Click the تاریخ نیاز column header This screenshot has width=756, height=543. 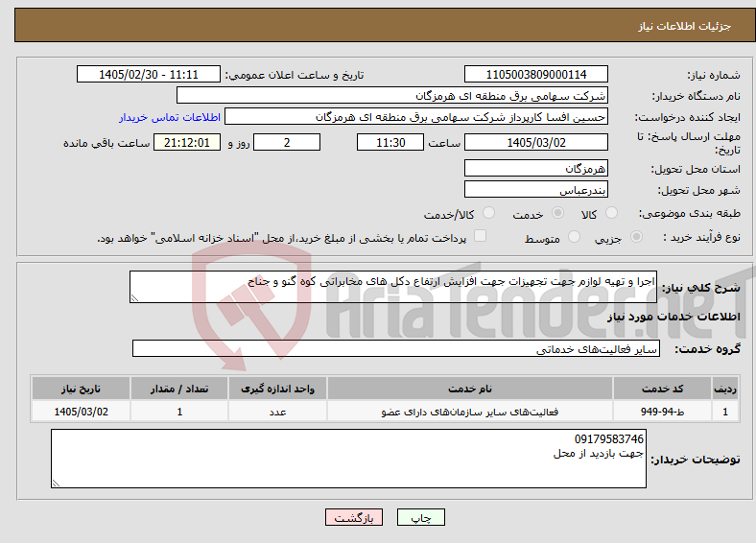pos(81,389)
